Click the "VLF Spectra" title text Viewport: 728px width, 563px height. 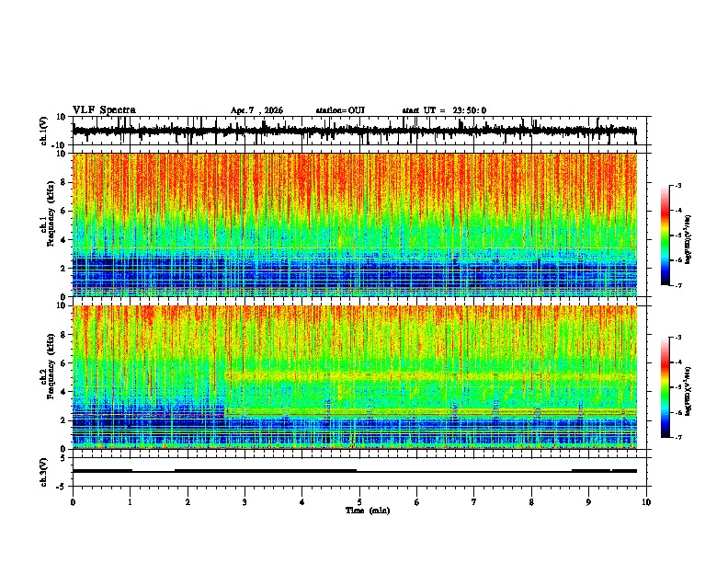click(104, 110)
